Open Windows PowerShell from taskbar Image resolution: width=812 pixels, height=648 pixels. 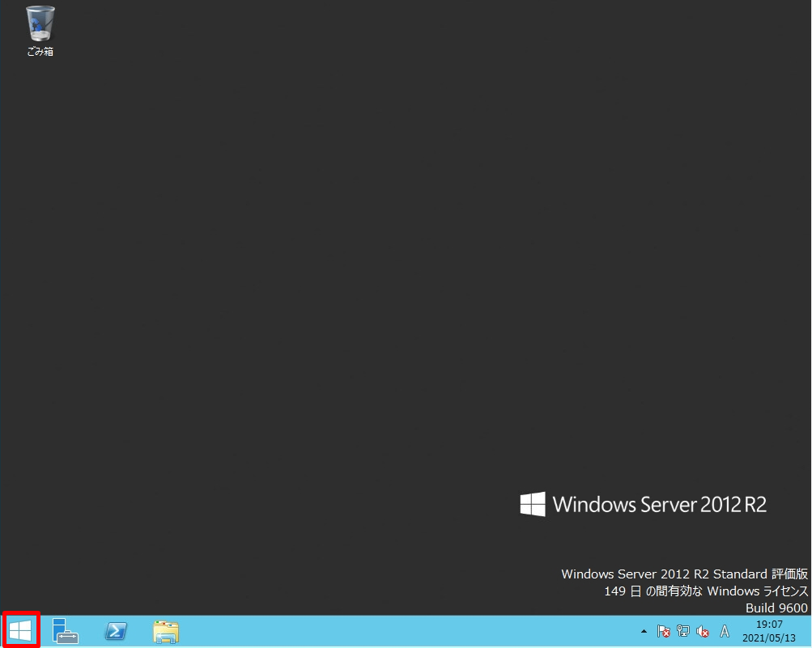pyautogui.click(x=116, y=632)
